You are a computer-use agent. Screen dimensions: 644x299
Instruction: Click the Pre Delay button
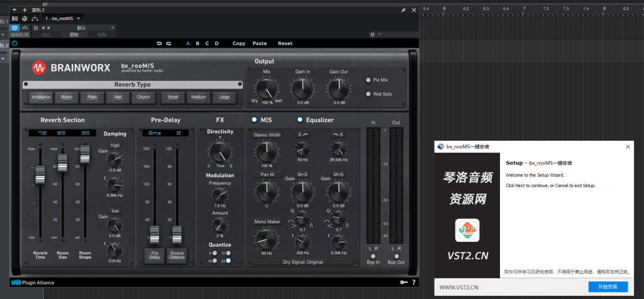tap(155, 255)
